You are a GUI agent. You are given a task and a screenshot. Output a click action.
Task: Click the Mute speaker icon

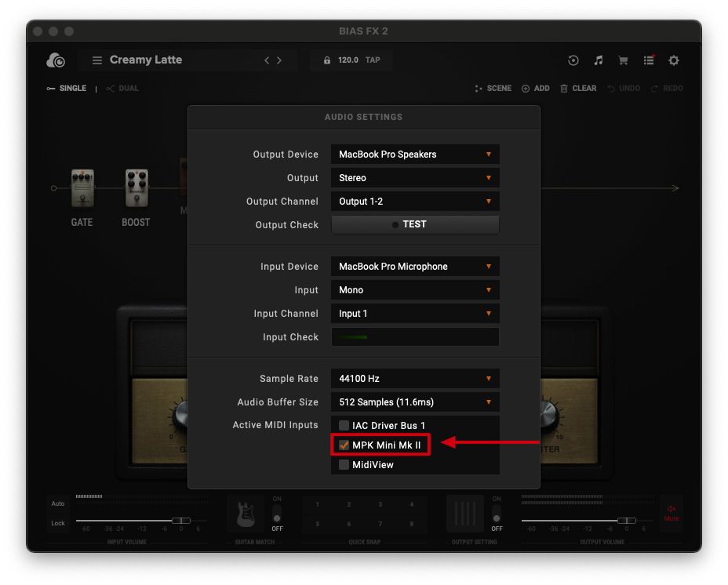pyautogui.click(x=671, y=513)
